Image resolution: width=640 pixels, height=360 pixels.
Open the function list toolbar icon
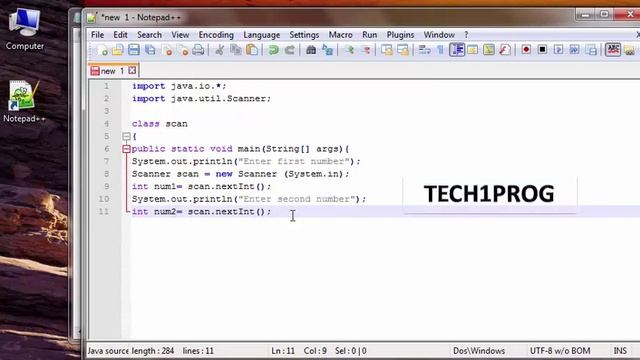pyautogui.click(x=505, y=50)
